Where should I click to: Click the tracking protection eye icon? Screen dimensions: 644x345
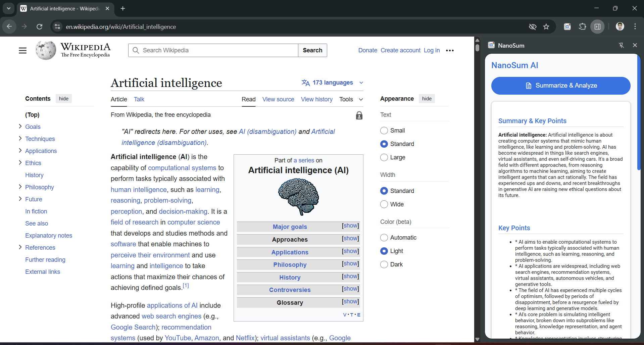(x=533, y=27)
